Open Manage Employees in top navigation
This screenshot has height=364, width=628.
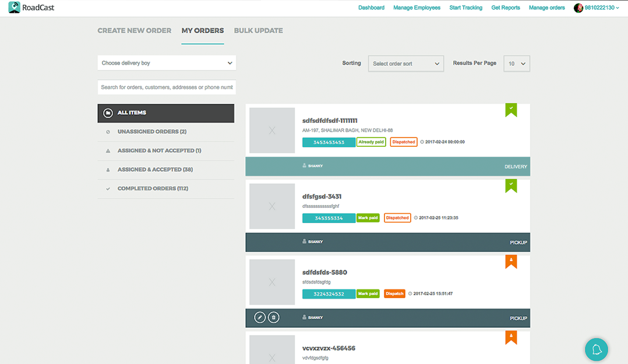[x=417, y=8]
